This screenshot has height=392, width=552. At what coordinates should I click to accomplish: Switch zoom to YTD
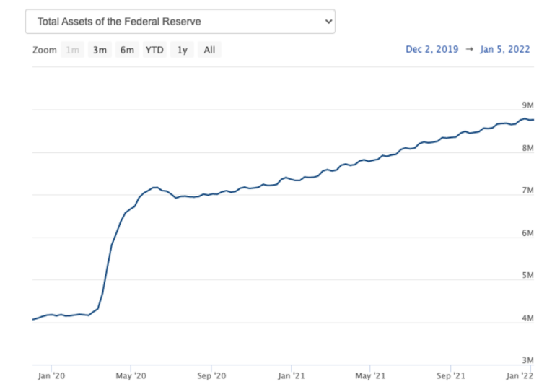pos(154,50)
